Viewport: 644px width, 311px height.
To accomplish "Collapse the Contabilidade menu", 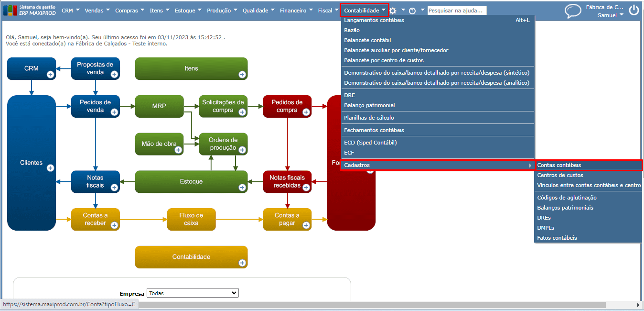I will click(365, 10).
